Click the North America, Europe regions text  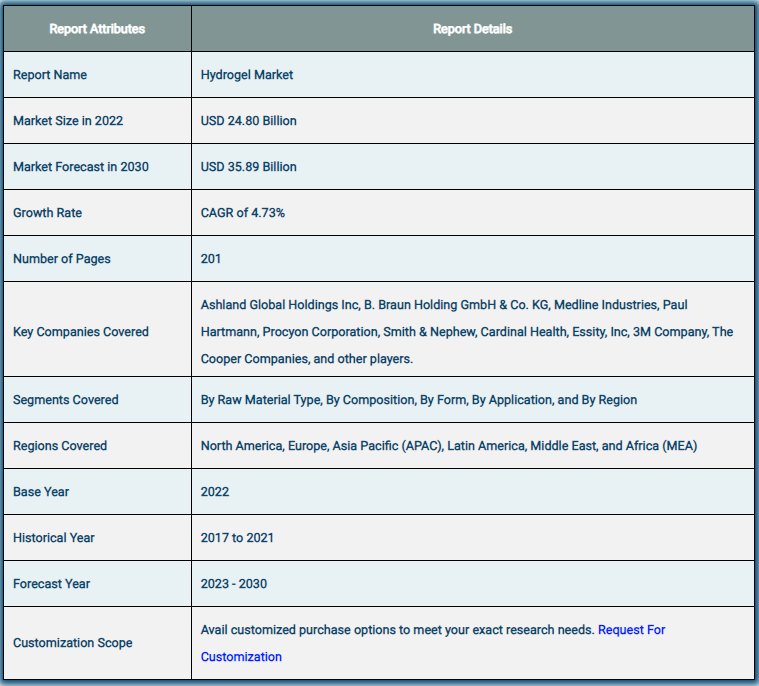tap(449, 446)
